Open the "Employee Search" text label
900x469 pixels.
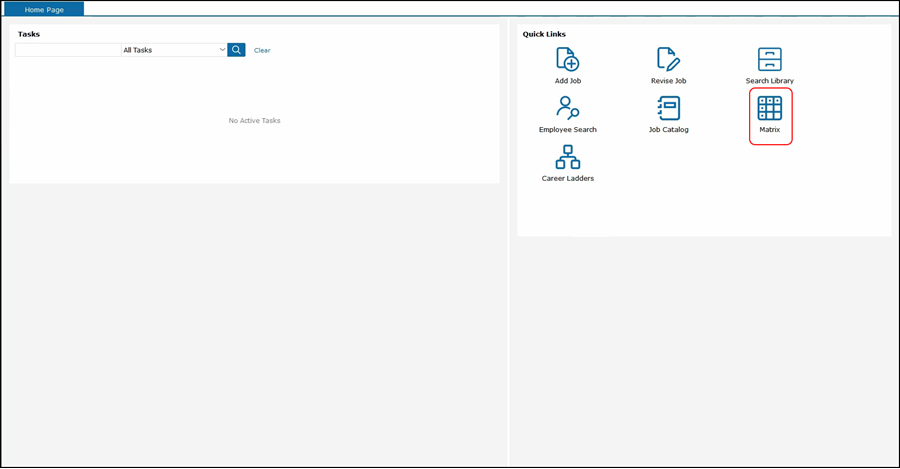(567, 130)
